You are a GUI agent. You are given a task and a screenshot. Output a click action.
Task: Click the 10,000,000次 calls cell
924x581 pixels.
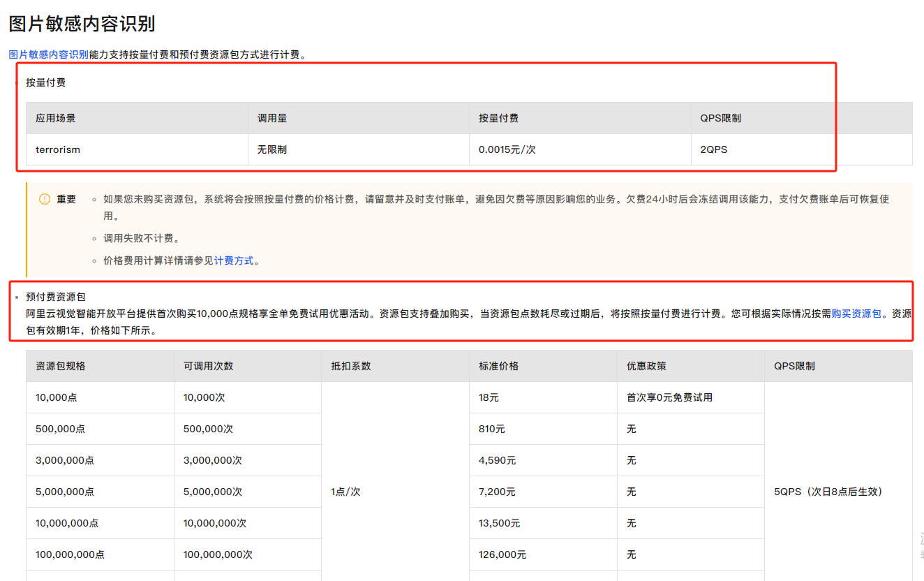click(248, 523)
